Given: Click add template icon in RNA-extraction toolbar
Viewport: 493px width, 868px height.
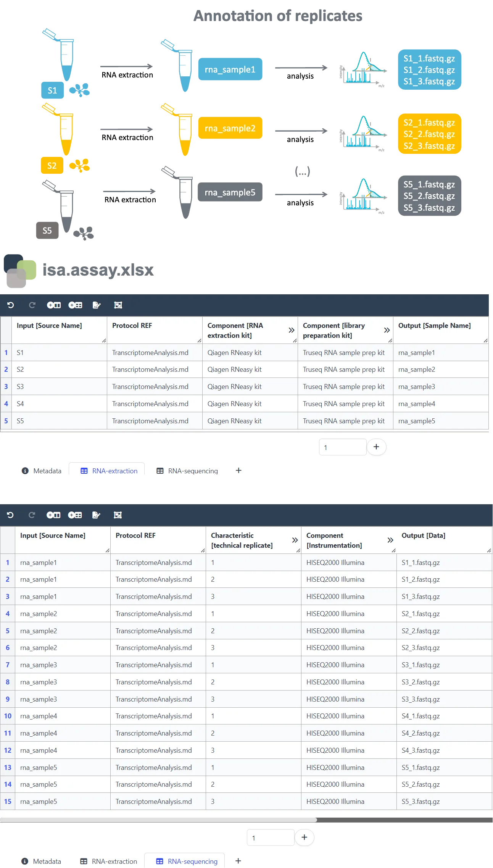Looking at the screenshot, I should tap(75, 305).
